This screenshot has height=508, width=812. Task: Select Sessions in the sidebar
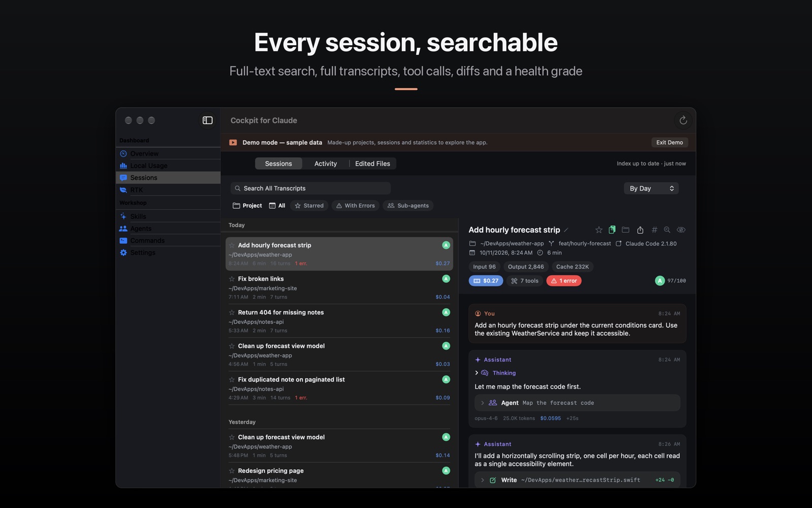[168, 178]
